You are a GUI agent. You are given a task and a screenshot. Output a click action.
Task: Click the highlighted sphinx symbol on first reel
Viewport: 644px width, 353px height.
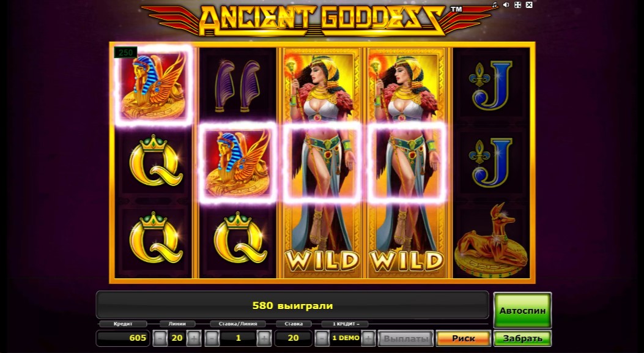154,85
